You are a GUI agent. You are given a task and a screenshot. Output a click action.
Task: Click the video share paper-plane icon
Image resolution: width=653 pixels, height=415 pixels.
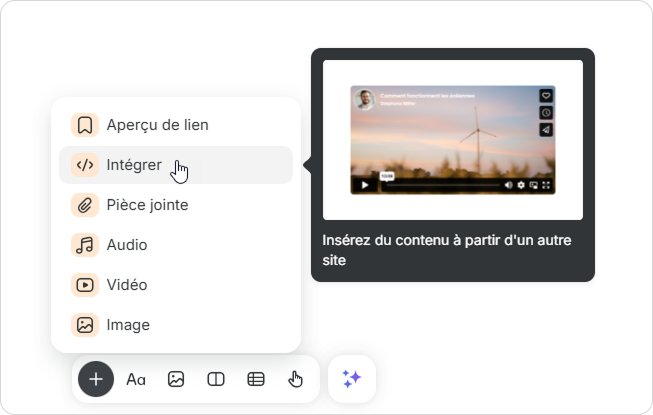[x=546, y=130]
